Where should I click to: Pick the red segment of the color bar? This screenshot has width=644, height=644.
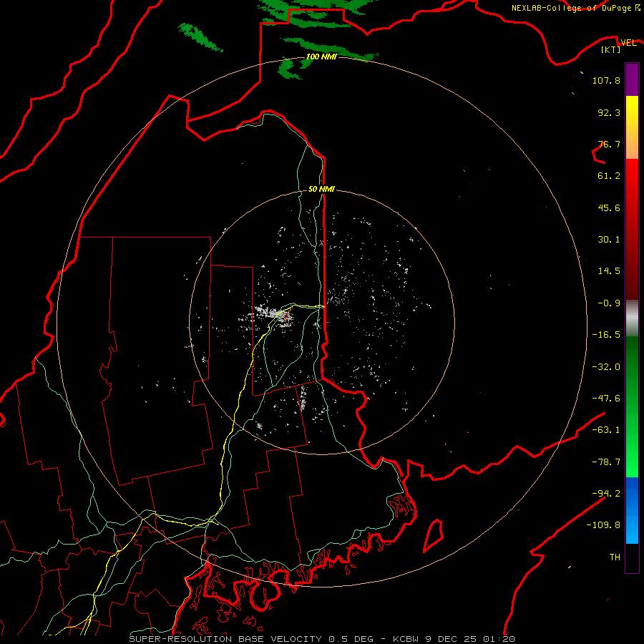pyautogui.click(x=632, y=229)
